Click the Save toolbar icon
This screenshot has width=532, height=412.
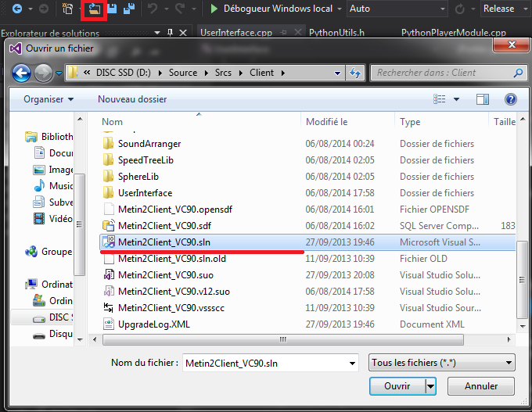(x=112, y=9)
